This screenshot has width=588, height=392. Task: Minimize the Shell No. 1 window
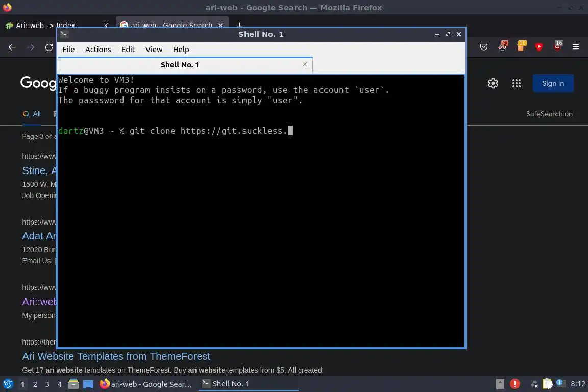coord(437,34)
